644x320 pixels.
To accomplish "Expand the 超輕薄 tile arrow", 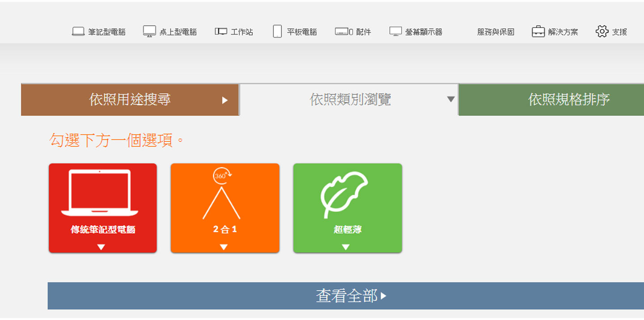I will tap(345, 247).
